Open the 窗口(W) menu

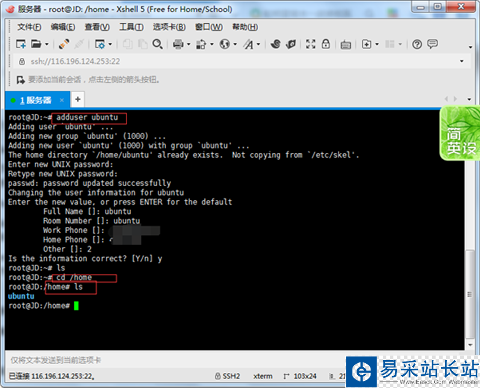[209, 27]
